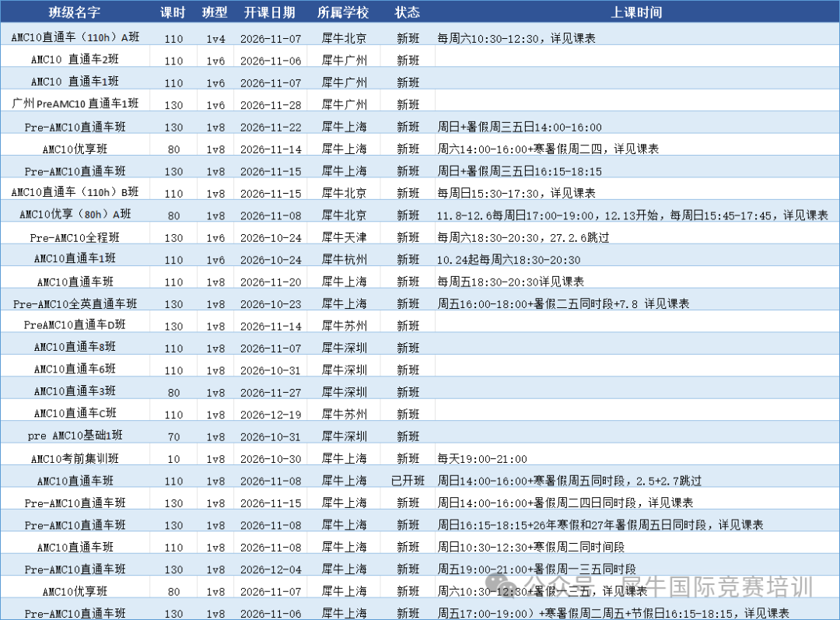Image resolution: width=840 pixels, height=620 pixels.
Task: Select the class 广州PreAMC10直通车1班
Action: coord(75,103)
